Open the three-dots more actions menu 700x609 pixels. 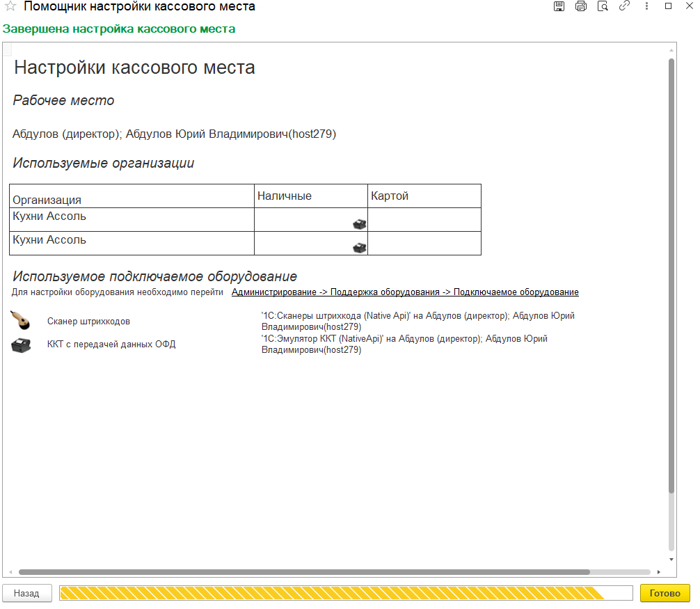647,6
